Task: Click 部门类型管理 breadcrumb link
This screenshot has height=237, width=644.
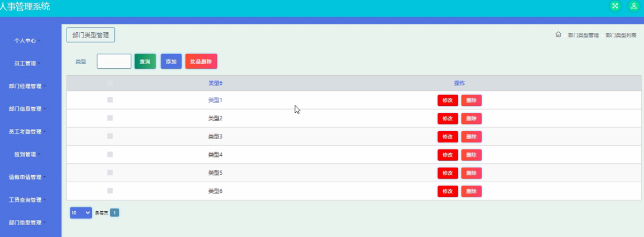Action: tap(583, 35)
